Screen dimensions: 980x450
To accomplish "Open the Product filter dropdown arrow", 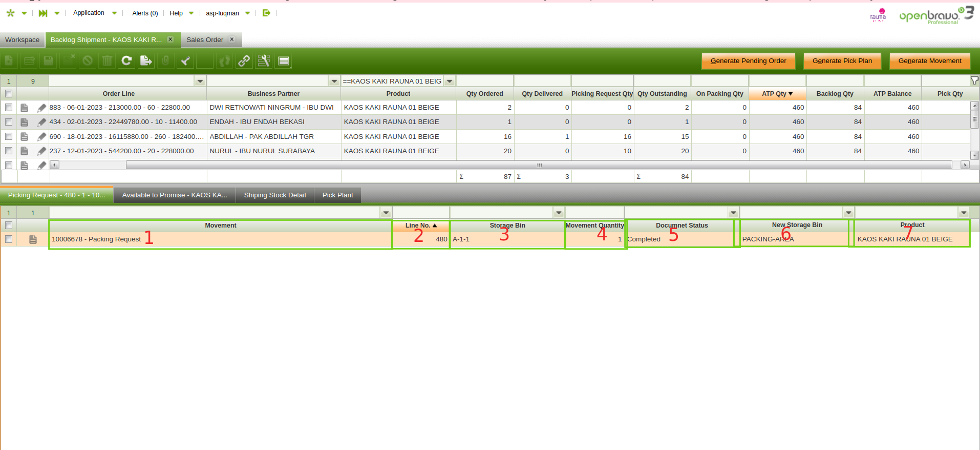I will [x=450, y=81].
